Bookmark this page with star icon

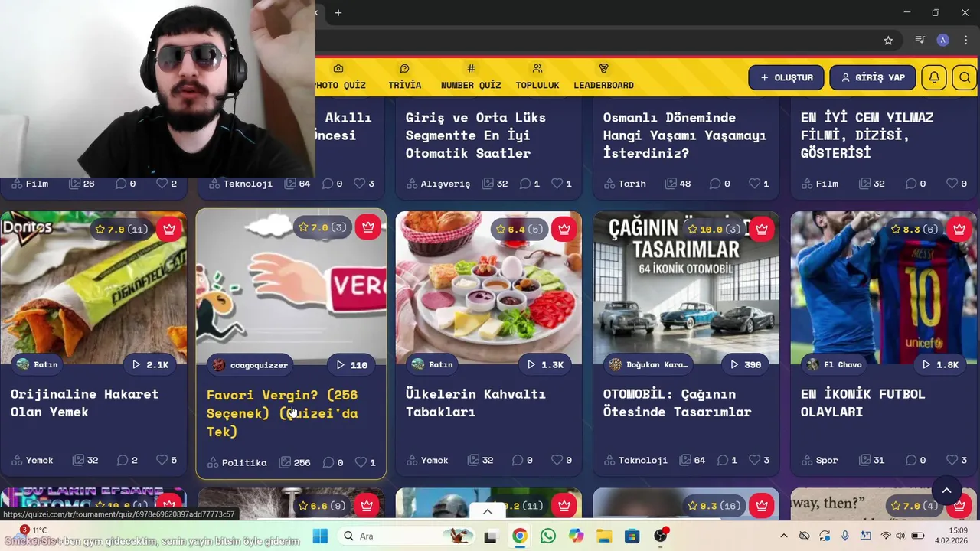888,41
